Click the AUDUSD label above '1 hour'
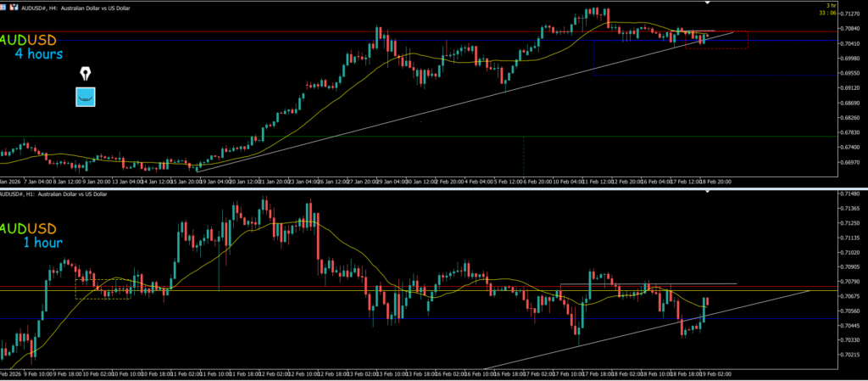Image resolution: width=868 pixels, height=381 pixels. point(28,228)
